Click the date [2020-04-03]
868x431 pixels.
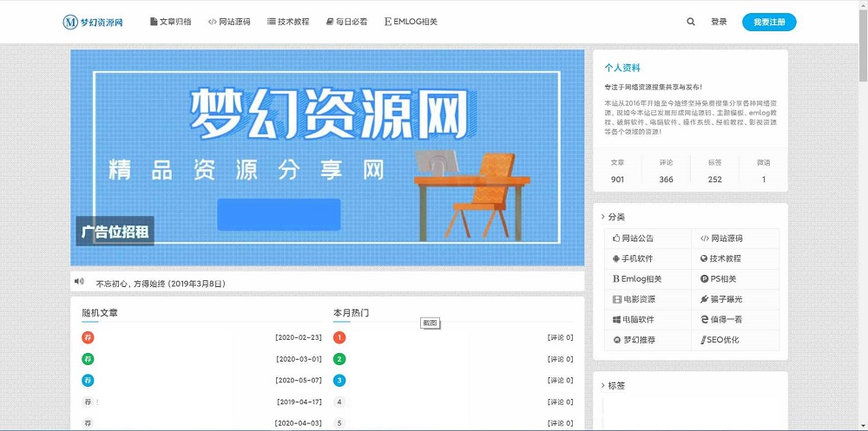coord(299,423)
